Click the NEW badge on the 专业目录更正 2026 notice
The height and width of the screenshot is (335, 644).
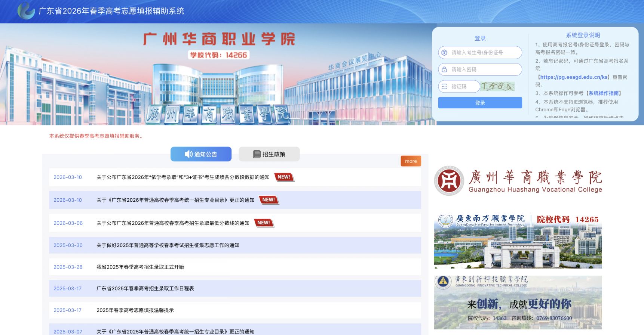pos(269,200)
